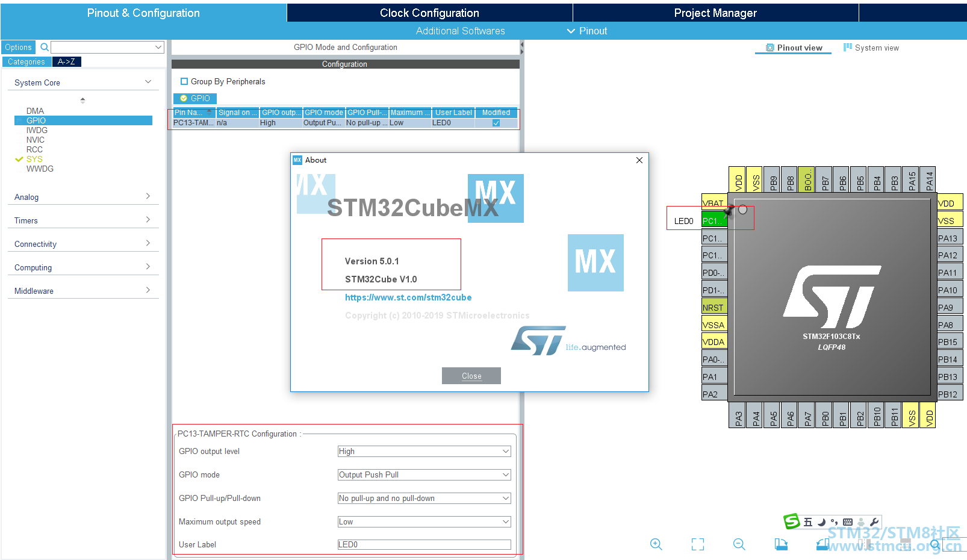Click the green Sogou S input method icon

[x=791, y=521]
